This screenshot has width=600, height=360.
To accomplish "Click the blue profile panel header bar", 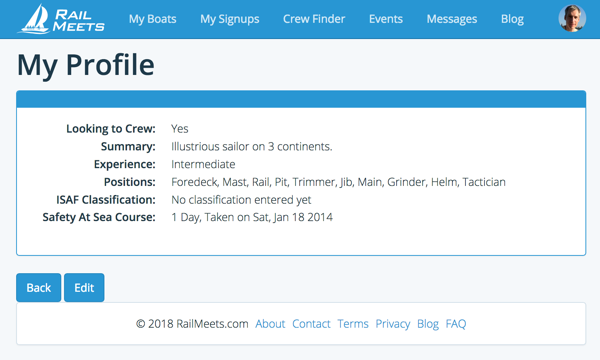I will point(301,99).
